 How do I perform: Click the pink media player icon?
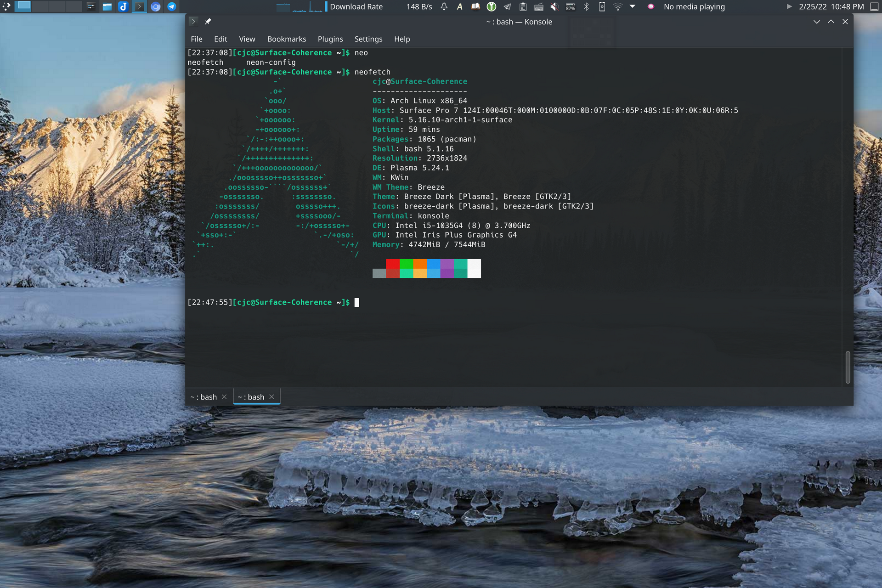650,6
